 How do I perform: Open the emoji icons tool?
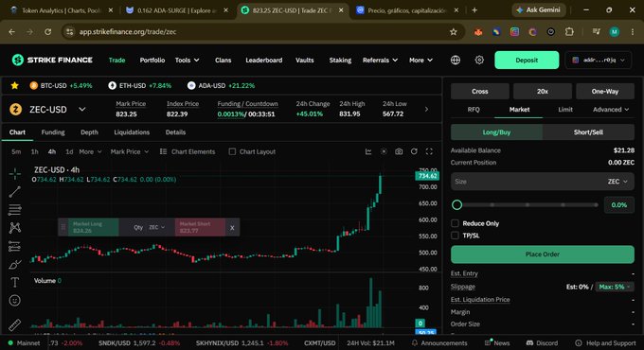pyautogui.click(x=15, y=301)
